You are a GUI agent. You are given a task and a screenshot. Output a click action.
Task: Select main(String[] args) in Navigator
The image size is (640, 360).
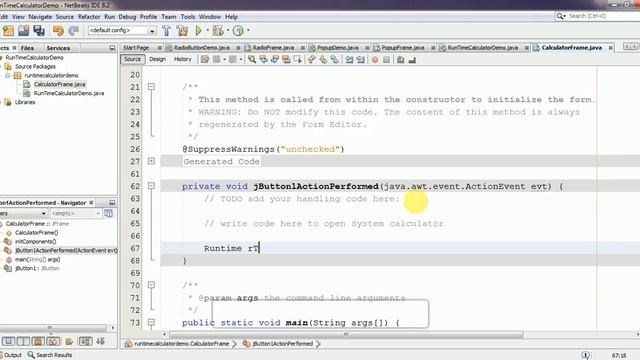coord(37,260)
